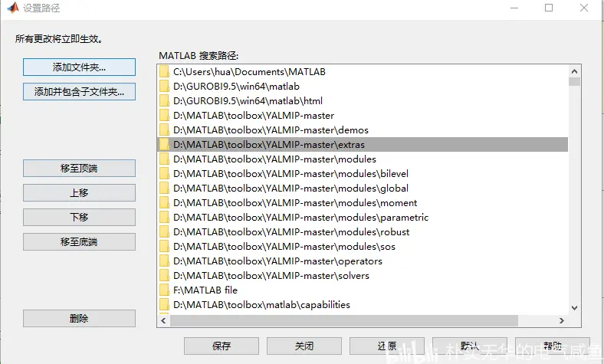Click folder icon beside D:\GUROBI9.5\win64\matlab
Image resolution: width=604 pixels, height=364 pixels.
165,87
